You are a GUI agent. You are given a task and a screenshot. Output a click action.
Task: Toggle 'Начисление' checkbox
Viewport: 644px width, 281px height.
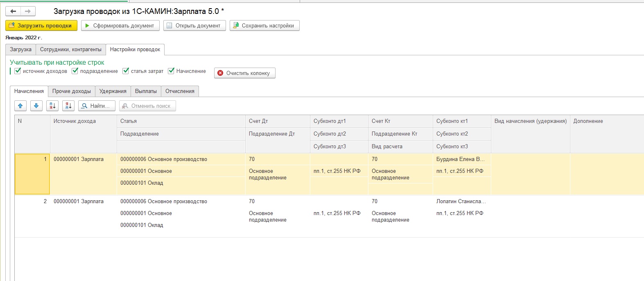click(x=171, y=71)
